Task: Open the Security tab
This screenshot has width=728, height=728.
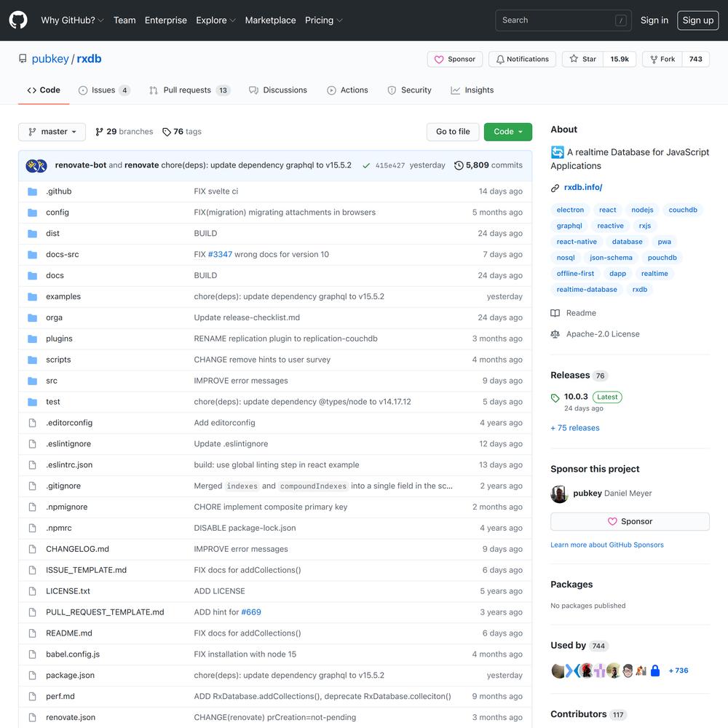Action: tap(409, 90)
